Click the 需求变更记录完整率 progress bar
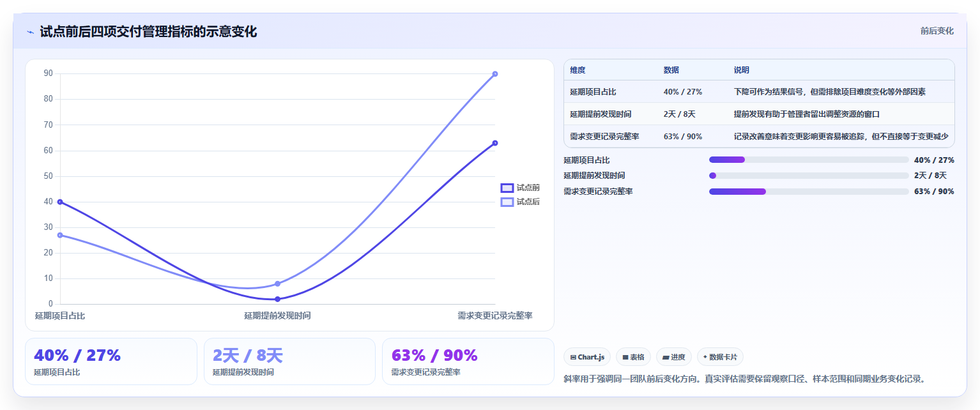 click(x=809, y=192)
